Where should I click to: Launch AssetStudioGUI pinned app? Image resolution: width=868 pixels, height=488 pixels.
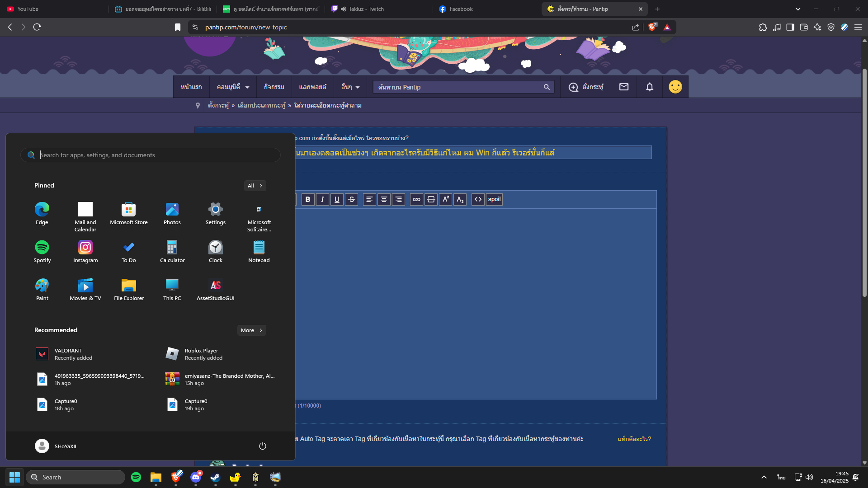(x=216, y=289)
